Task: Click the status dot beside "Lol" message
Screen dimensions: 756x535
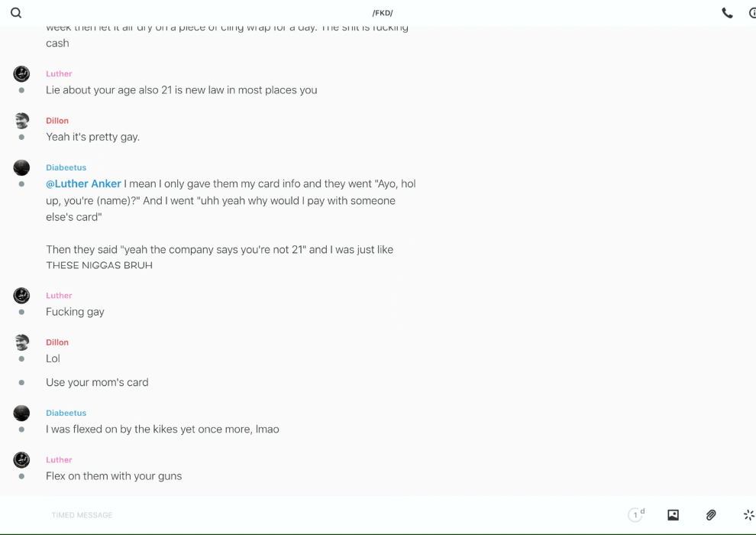Action: click(x=21, y=358)
